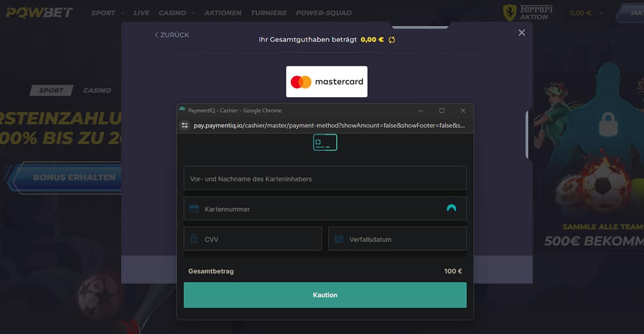Click the Ferrari Aktion promo icon

(528, 12)
